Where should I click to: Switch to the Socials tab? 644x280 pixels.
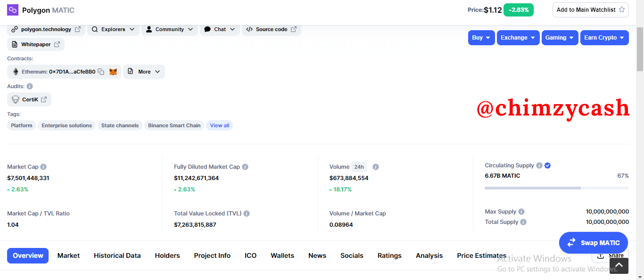pyautogui.click(x=352, y=255)
